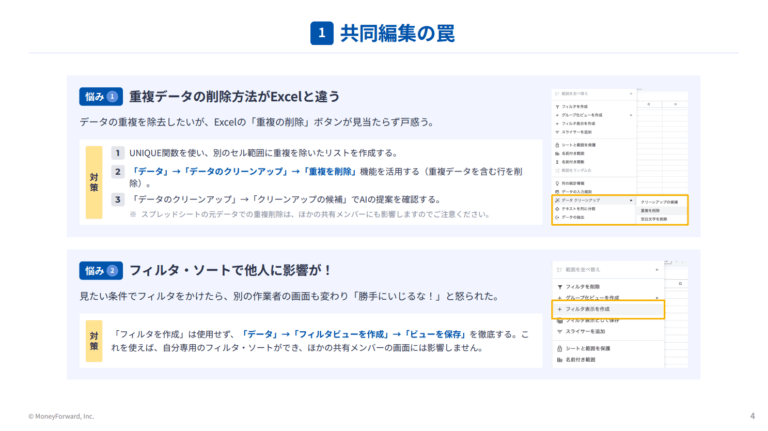Choose クリーンアップの候補 from the submenu
768x431 pixels.
point(659,202)
